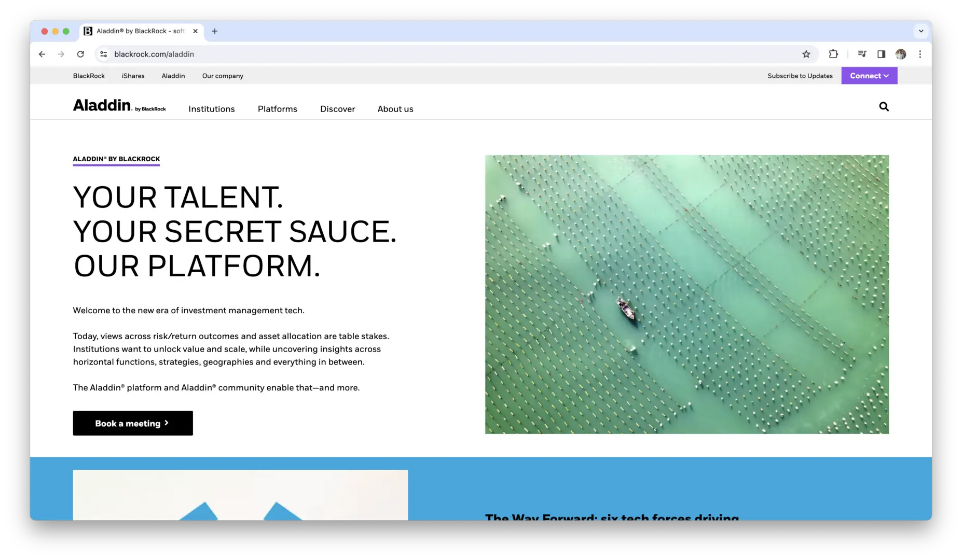Click the Book a meeting button
Screen dimensions: 962x560
click(133, 423)
